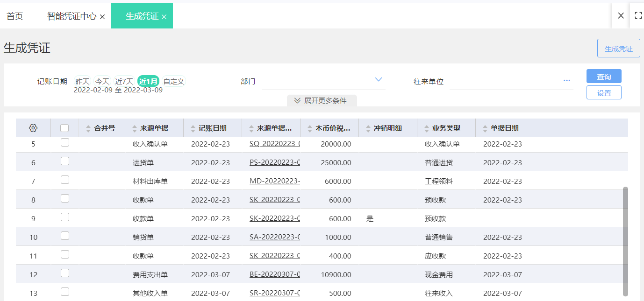The width and height of the screenshot is (644, 301).
Task: Sort by the 单据日期 column arrows
Action: [485, 128]
